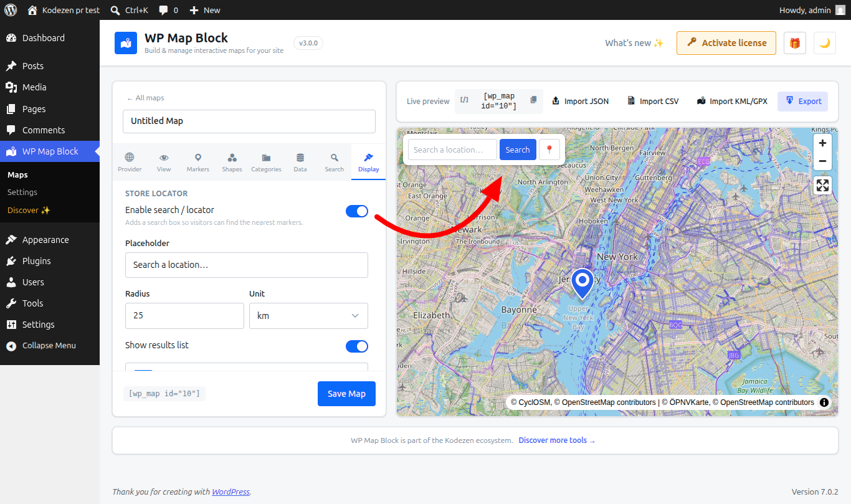Open the WP Map Block sidebar menu item
Viewport: 851px width, 504px height.
point(50,151)
